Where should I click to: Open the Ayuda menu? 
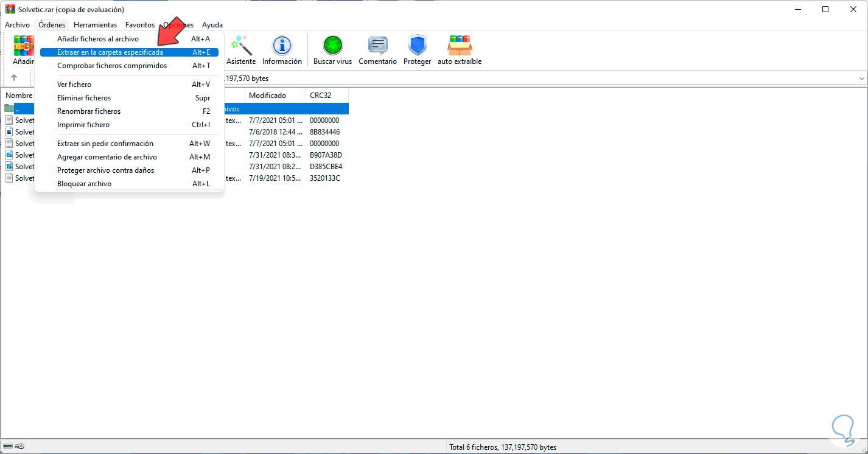212,25
